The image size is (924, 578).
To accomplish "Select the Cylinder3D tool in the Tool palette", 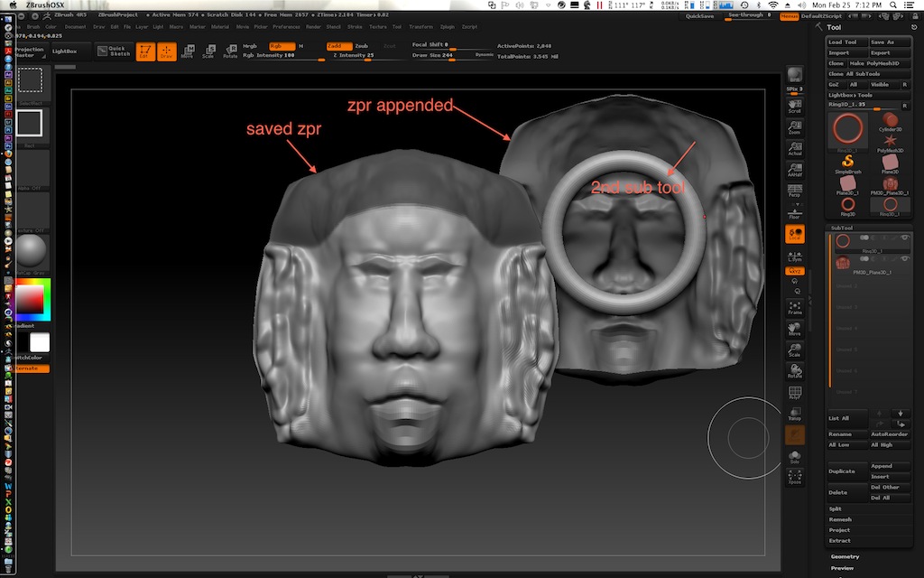I will [x=889, y=118].
